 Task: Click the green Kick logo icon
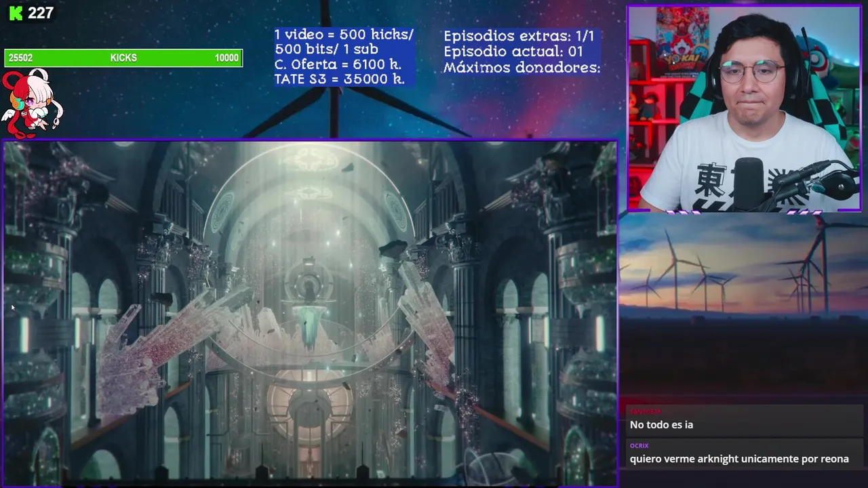click(15, 13)
